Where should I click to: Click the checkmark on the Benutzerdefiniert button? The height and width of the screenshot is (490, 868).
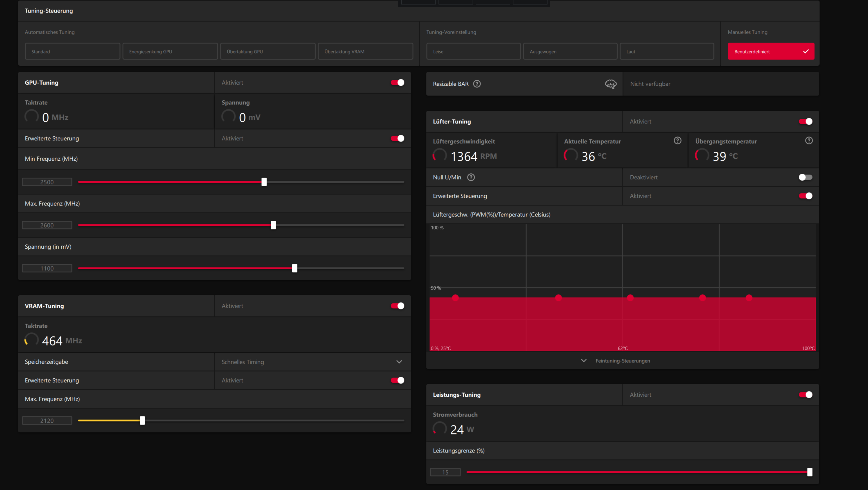pos(806,51)
